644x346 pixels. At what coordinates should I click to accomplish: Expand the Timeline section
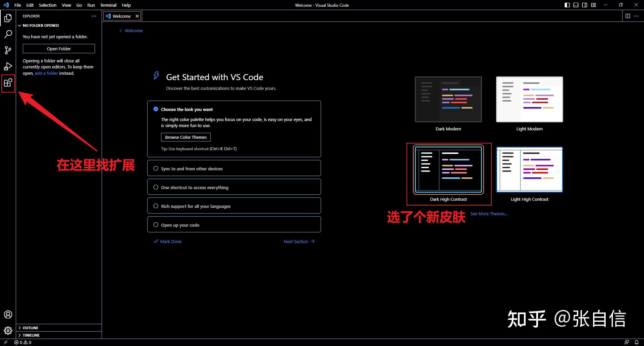point(30,335)
